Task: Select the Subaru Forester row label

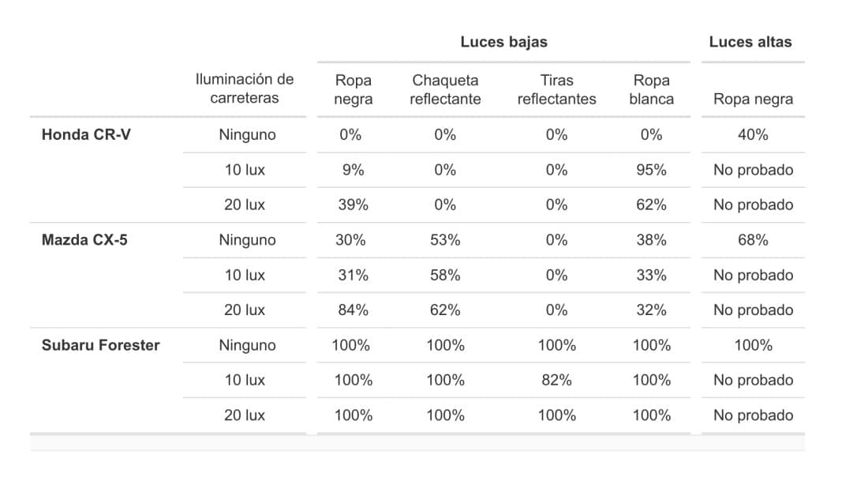Action: point(101,345)
